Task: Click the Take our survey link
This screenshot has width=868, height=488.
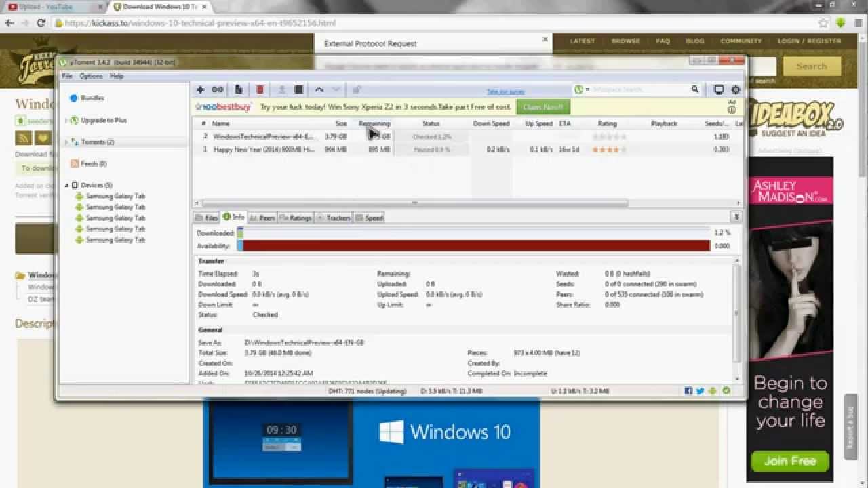Action: [507, 91]
